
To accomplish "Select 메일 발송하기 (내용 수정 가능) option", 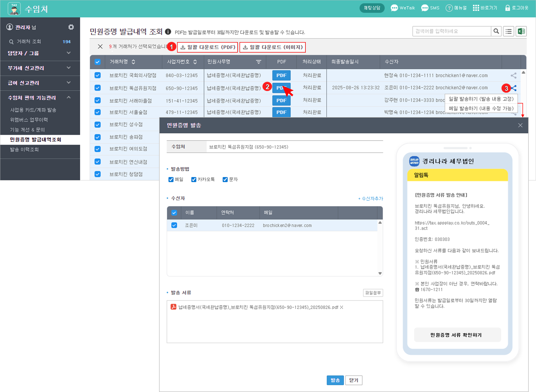I will tap(481, 108).
